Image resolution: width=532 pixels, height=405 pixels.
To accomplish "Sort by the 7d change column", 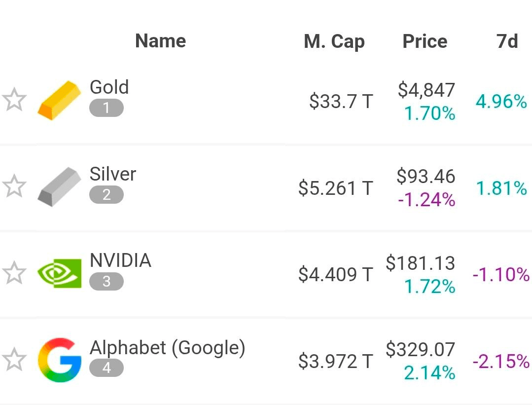I will click(507, 41).
